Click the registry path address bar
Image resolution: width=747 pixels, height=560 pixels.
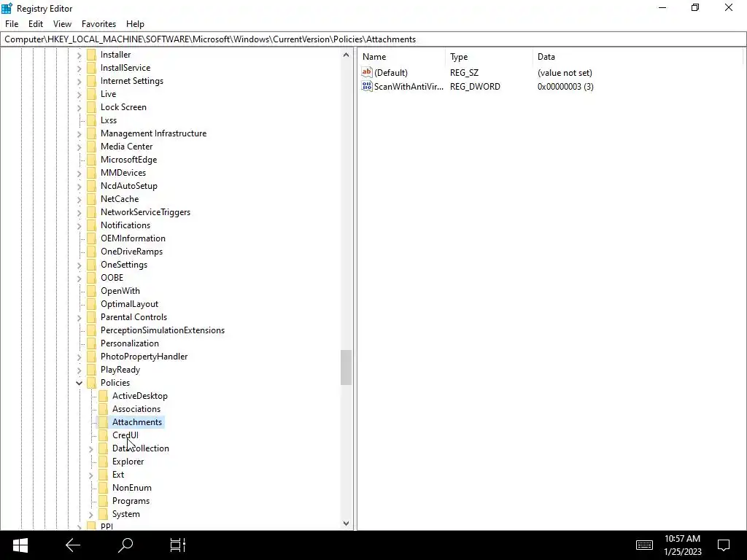tap(373, 39)
